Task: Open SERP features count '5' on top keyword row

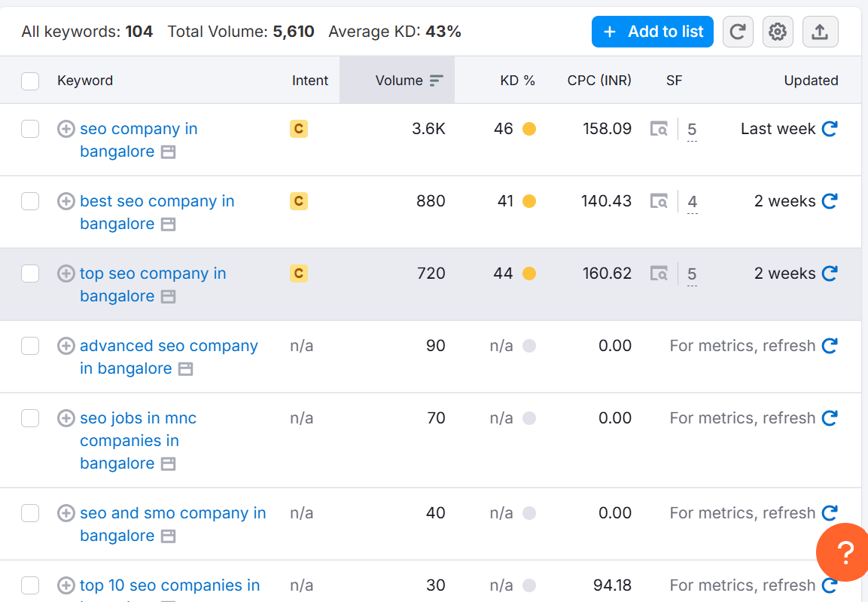Action: tap(692, 129)
